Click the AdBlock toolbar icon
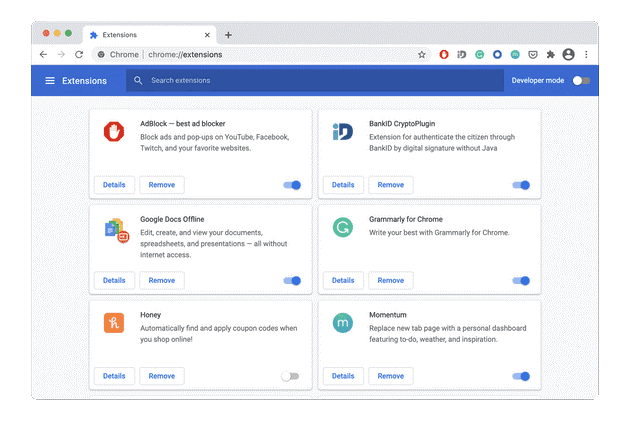 coord(444,54)
